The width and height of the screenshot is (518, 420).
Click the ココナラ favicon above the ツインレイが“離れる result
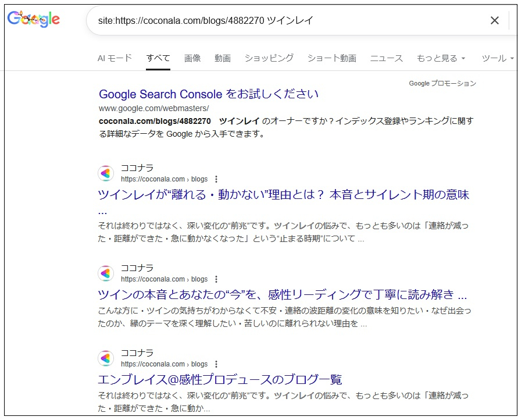(x=106, y=173)
